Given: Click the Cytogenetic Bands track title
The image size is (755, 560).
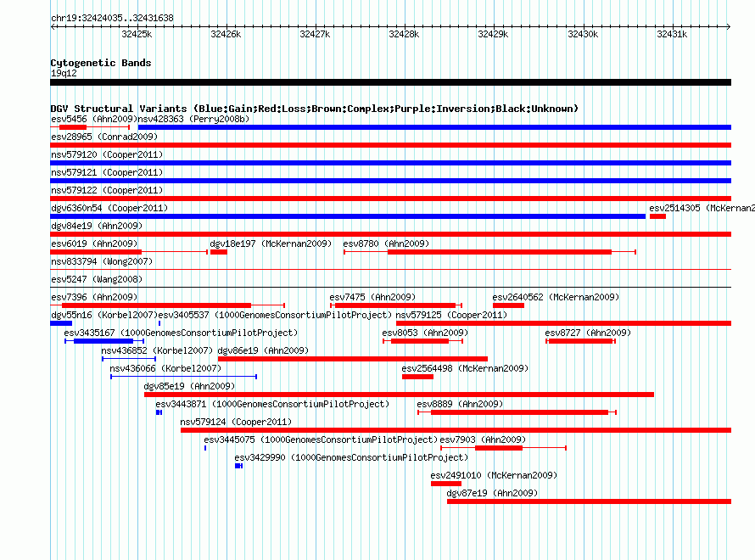Looking at the screenshot, I should coord(101,63).
